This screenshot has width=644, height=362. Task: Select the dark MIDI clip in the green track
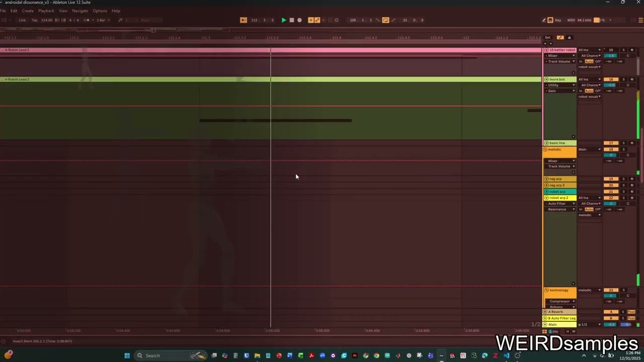(275, 120)
